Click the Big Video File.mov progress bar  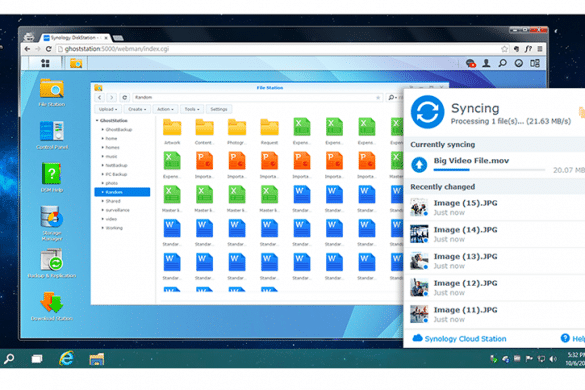point(489,170)
